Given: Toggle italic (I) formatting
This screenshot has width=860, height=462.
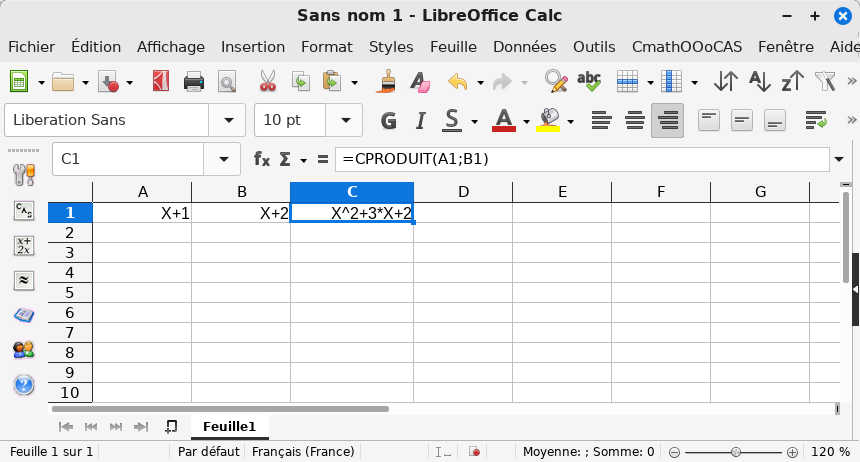Looking at the screenshot, I should 419,121.
